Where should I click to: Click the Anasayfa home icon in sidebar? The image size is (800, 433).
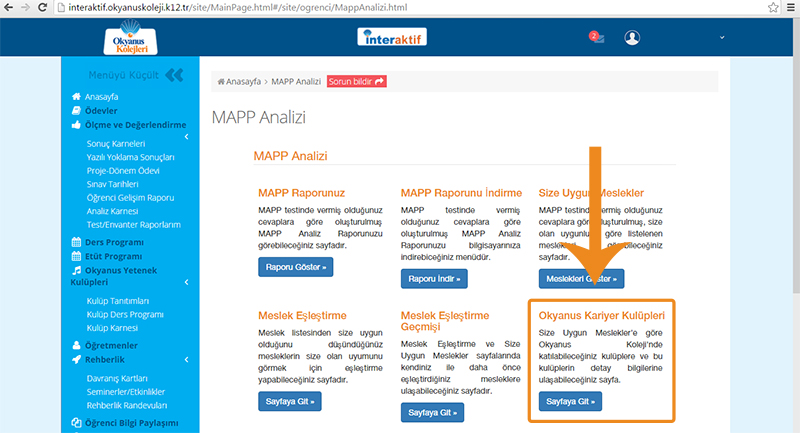click(x=76, y=96)
